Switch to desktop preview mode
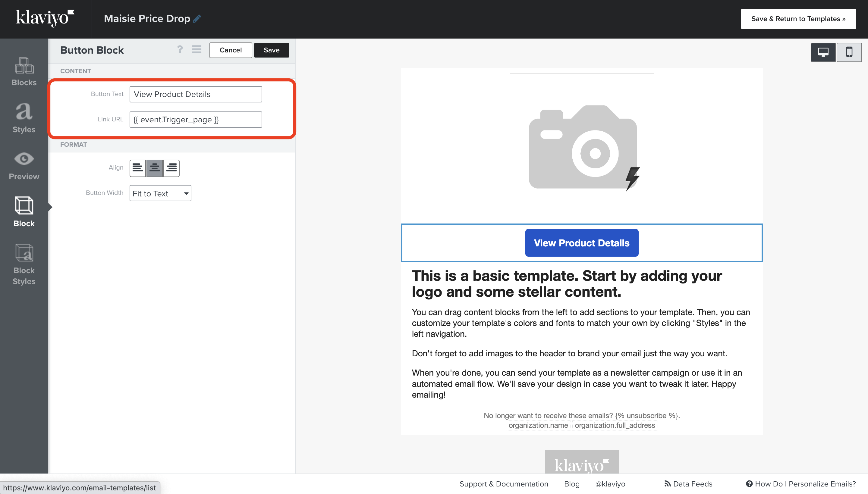The image size is (868, 494). click(823, 52)
